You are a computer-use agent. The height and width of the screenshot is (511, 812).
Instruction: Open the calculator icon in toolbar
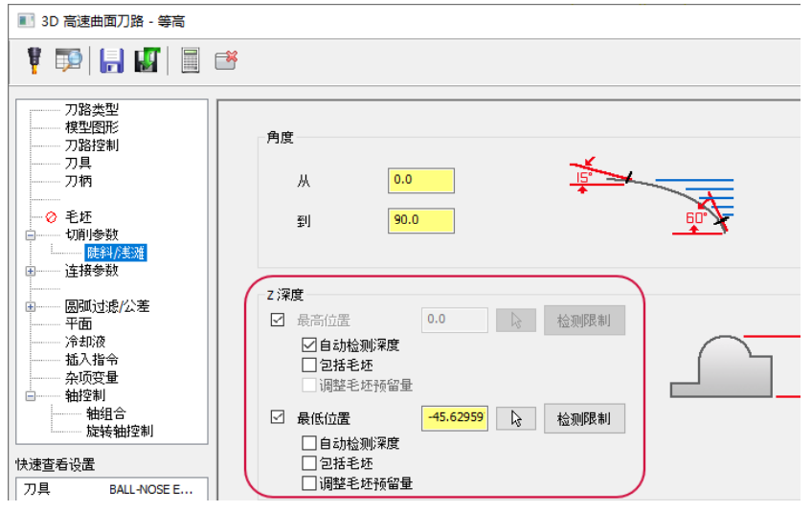tap(191, 60)
